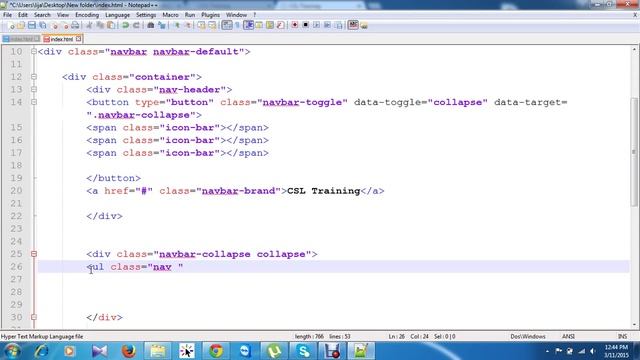Viewport: 640px width, 360px height.
Task: Click the vertical scrollbar down arrow
Action: coord(634,324)
